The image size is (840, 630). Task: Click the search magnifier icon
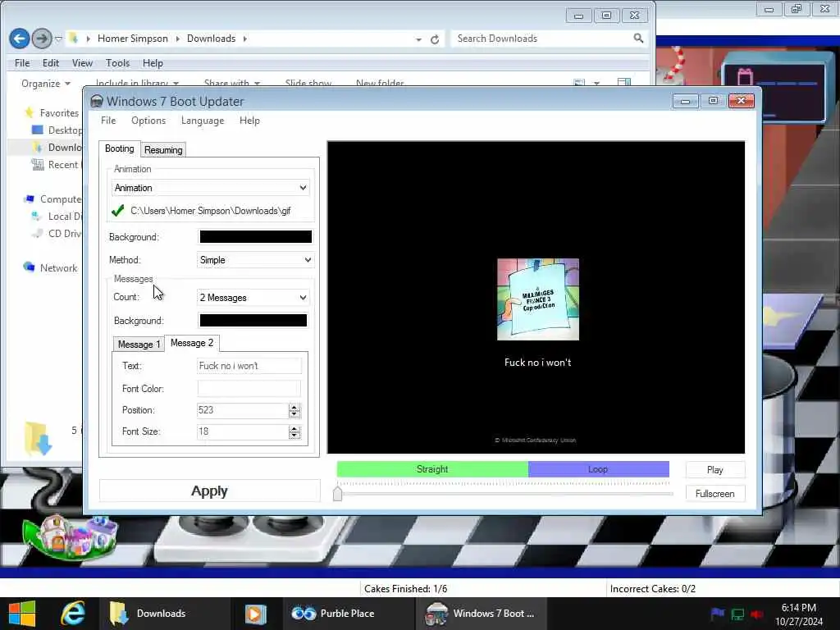(638, 39)
